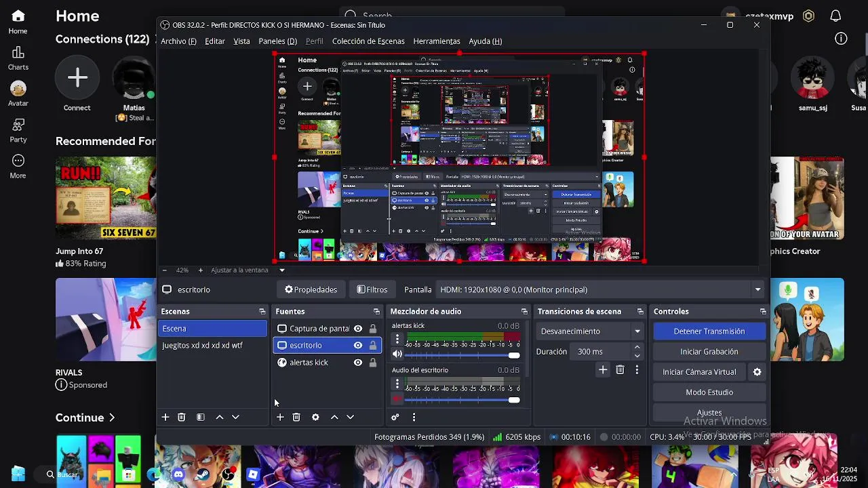Move source up in Fuentes panel
Screen dimensions: 868x488
coord(334,418)
